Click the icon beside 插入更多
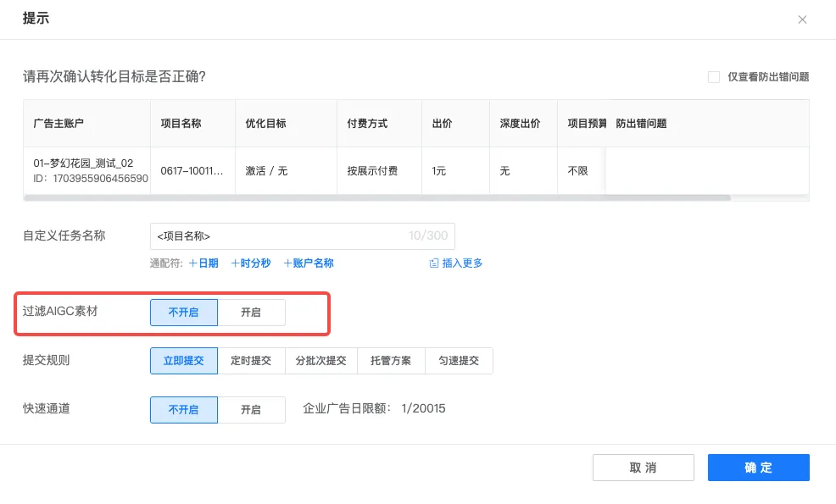This screenshot has width=836, height=504. [434, 263]
